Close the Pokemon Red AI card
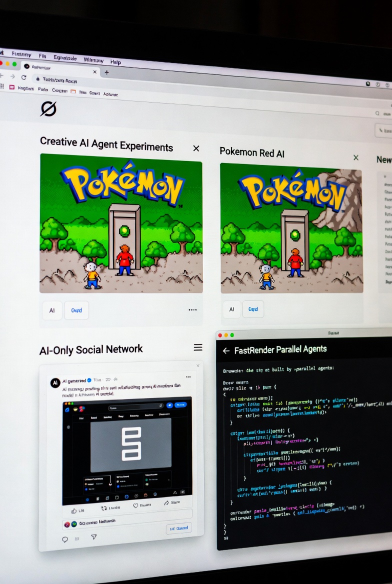Screen dimensions: 392x584 [x=356, y=157]
